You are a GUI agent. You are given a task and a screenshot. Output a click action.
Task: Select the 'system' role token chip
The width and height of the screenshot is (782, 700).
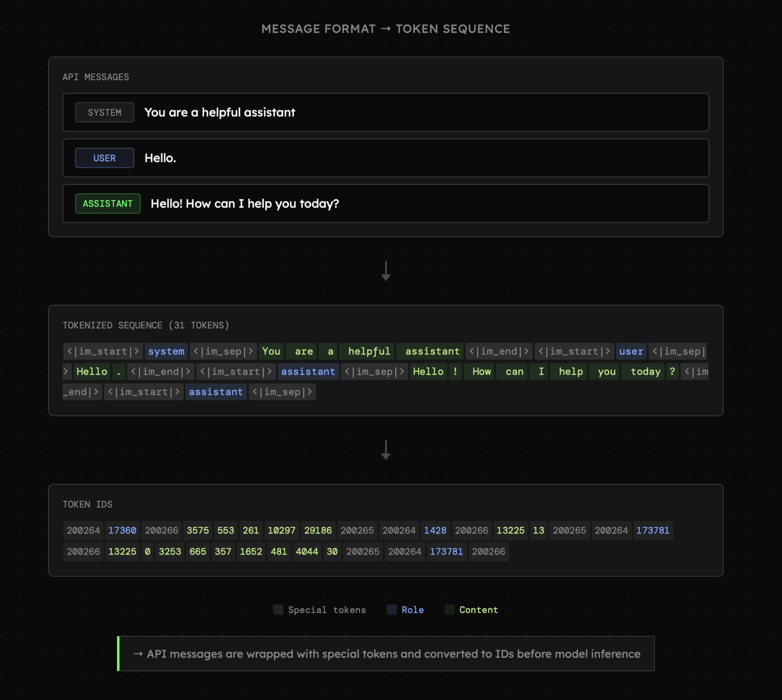click(x=166, y=351)
